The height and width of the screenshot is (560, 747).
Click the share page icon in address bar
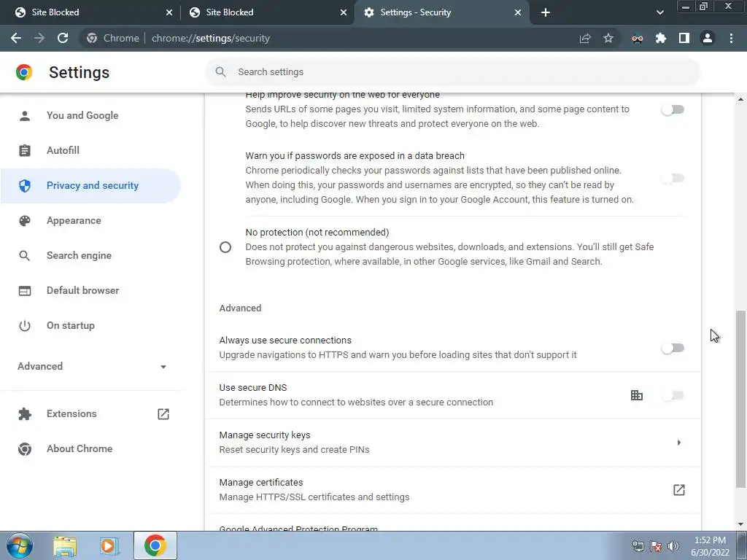click(x=584, y=38)
